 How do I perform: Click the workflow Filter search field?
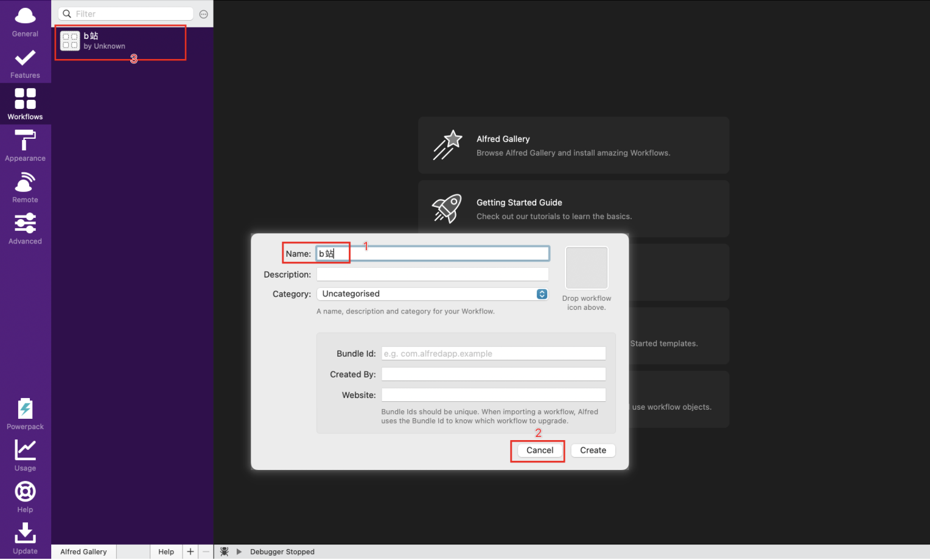[x=126, y=14]
